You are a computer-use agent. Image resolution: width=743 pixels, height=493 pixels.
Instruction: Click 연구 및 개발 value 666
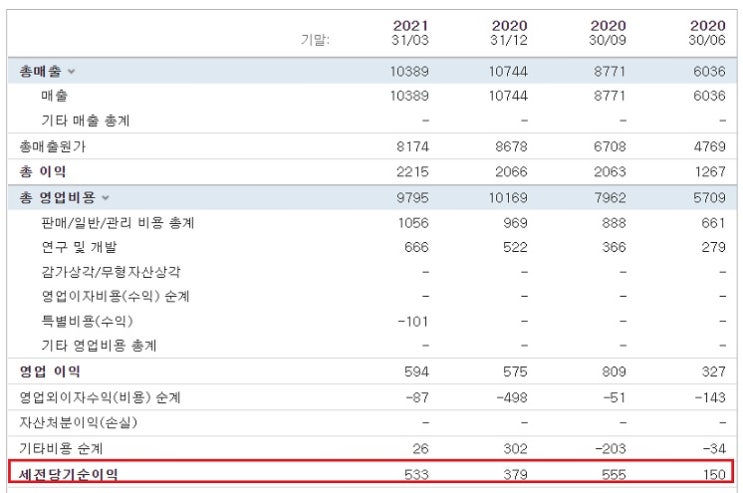point(417,247)
